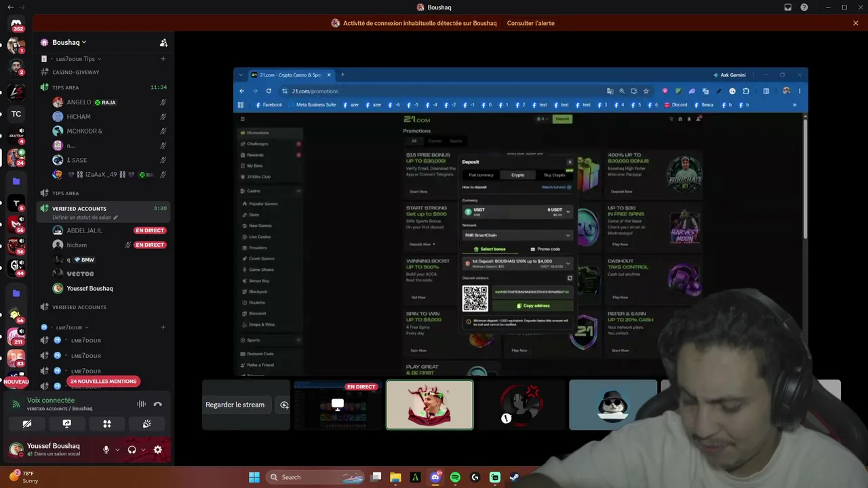This screenshot has width=868, height=488.
Task: Open Discord inbox icon in title bar
Action: click(x=788, y=7)
